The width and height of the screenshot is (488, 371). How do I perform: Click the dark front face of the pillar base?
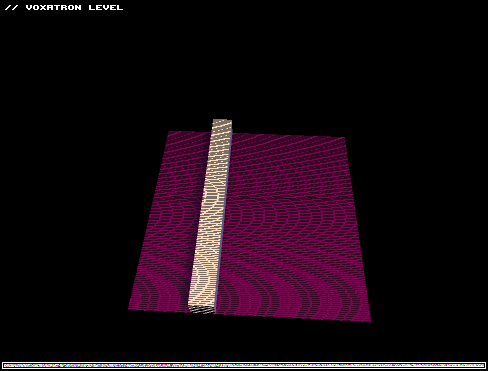point(202,310)
